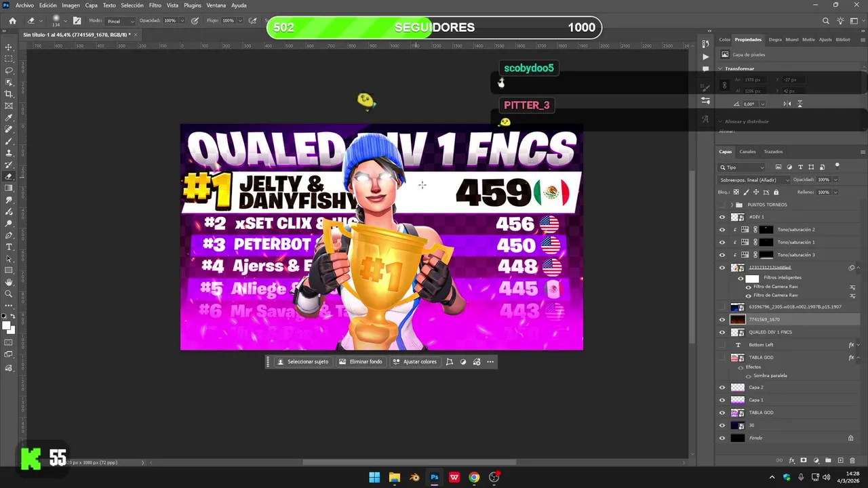Open the search icon in options bar
This screenshot has height=488, width=868.
click(x=826, y=21)
